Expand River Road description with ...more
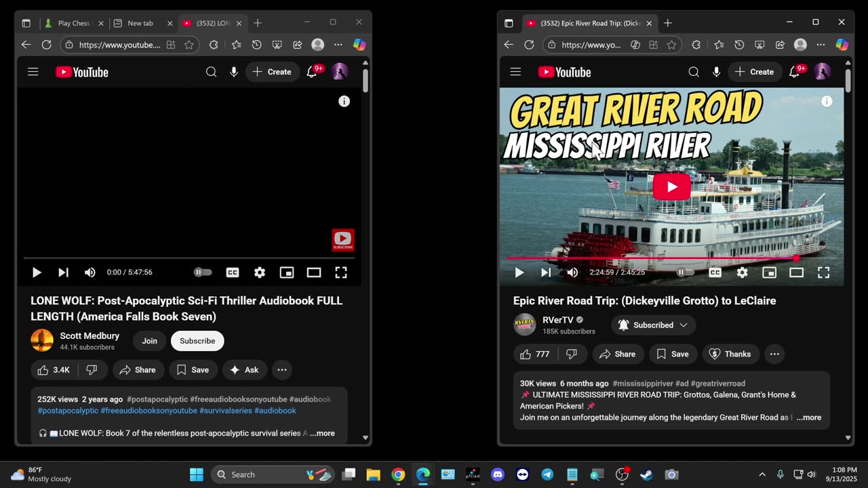 click(809, 418)
